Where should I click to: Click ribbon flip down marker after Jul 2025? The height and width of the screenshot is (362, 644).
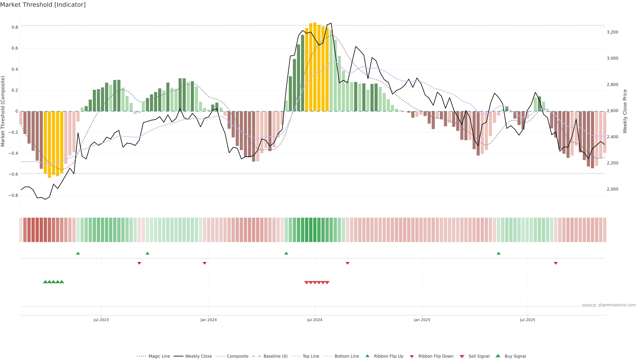[556, 263]
